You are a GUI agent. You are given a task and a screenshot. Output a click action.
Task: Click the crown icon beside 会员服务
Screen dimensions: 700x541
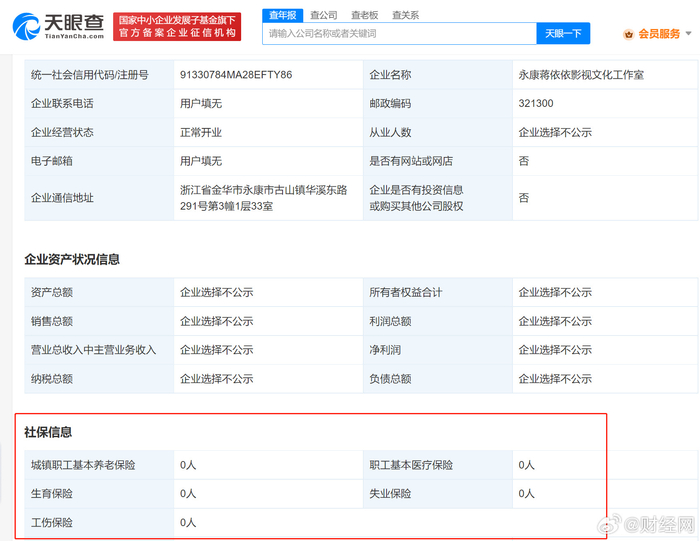coord(629,34)
